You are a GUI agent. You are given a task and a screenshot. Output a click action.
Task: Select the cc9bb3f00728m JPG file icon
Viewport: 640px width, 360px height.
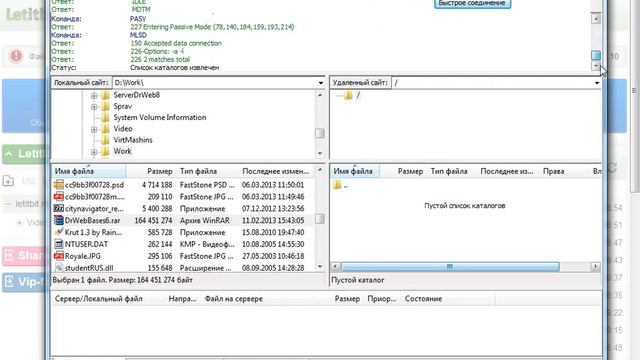pos(59,197)
